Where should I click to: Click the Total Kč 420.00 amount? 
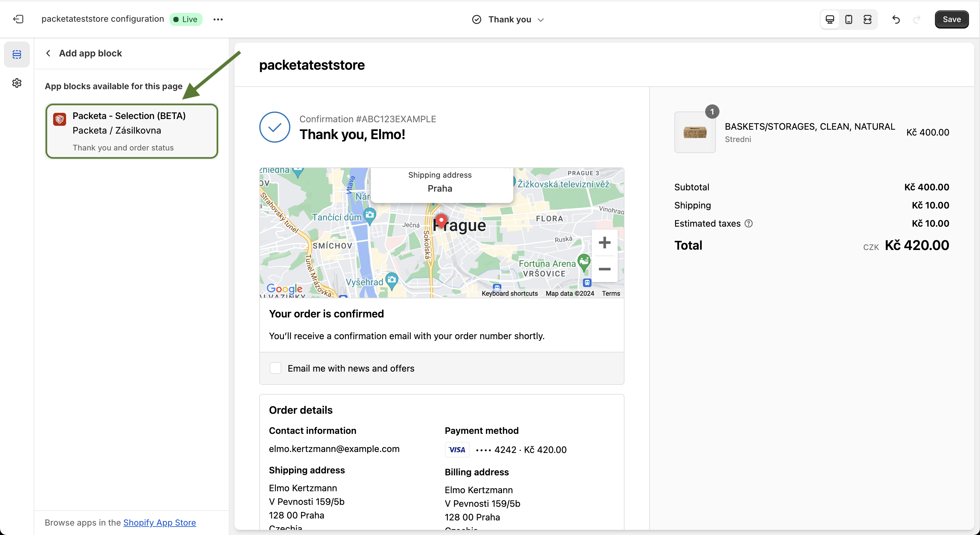pos(917,245)
